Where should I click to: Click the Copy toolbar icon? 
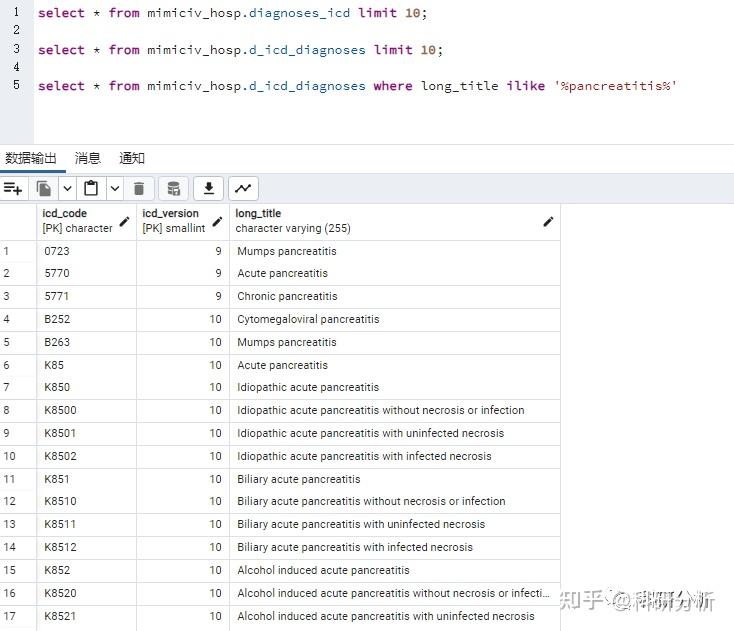(x=44, y=189)
